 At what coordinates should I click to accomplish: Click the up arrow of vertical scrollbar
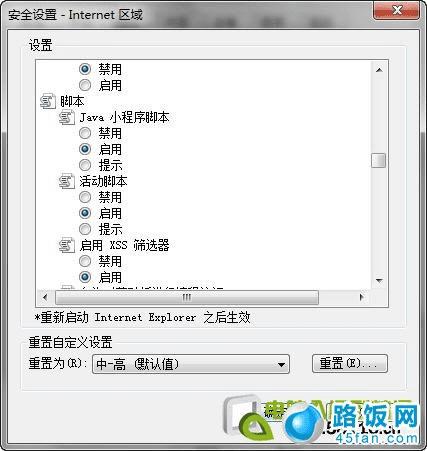point(379,70)
